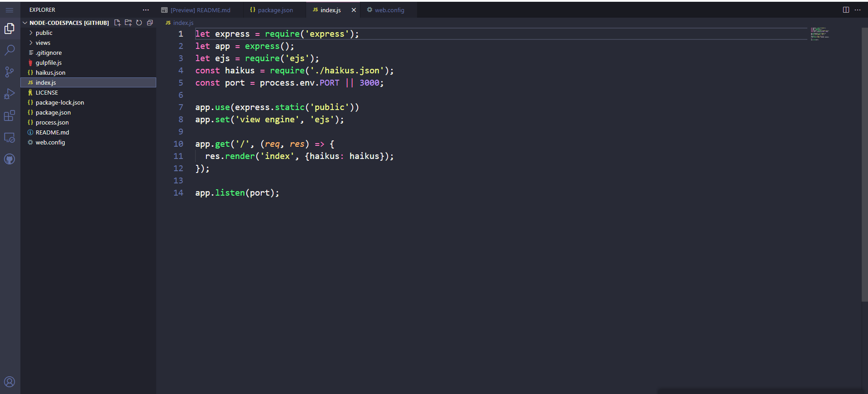Open package-lock.json in the Explorer
The image size is (868, 394).
[88, 102]
